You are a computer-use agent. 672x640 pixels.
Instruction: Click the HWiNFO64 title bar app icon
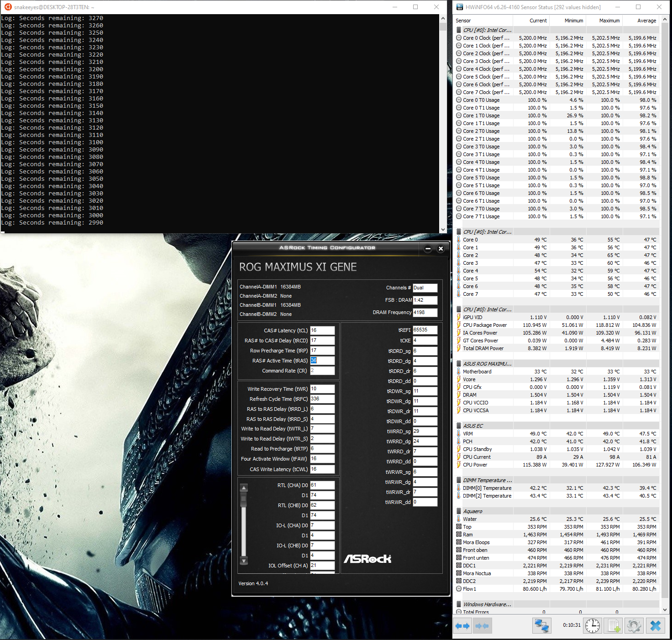459,7
